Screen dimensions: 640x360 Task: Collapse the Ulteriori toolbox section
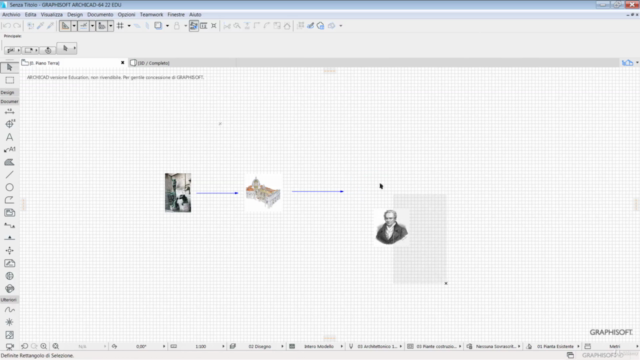[x=9, y=300]
